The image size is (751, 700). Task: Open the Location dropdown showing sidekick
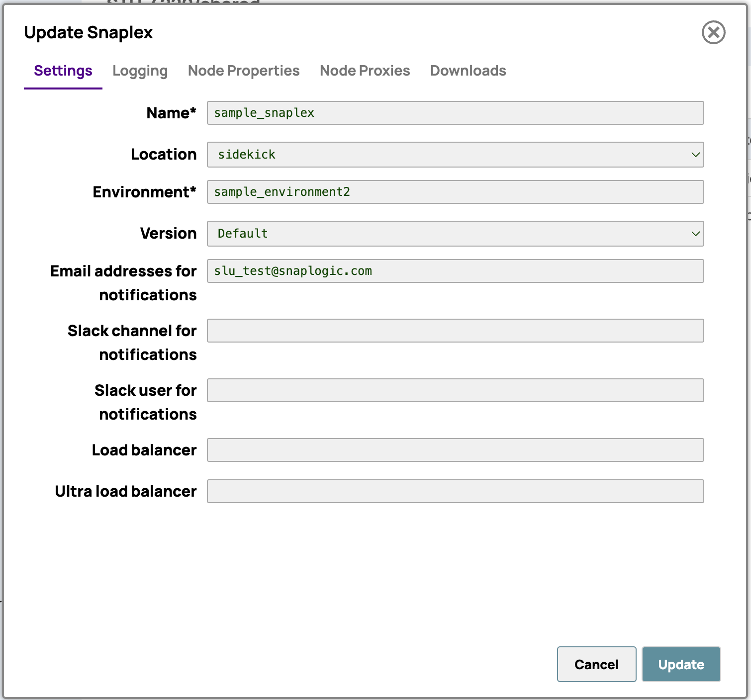click(448, 155)
